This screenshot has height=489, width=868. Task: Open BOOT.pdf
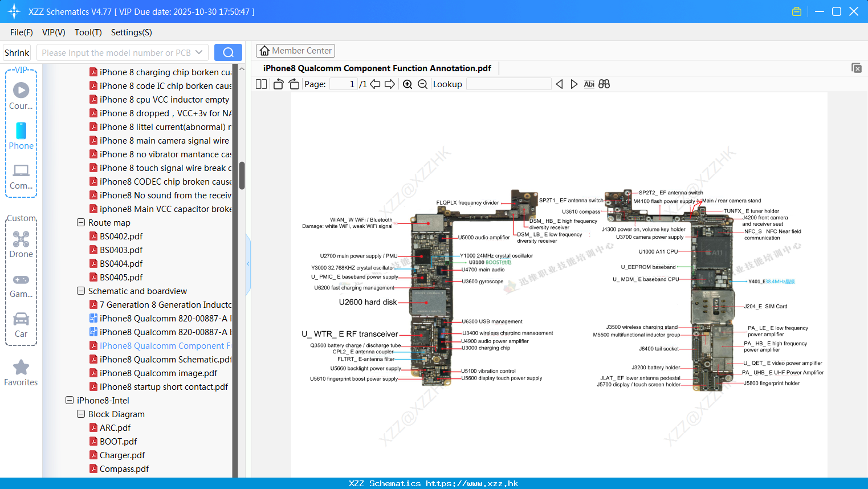[x=113, y=441]
